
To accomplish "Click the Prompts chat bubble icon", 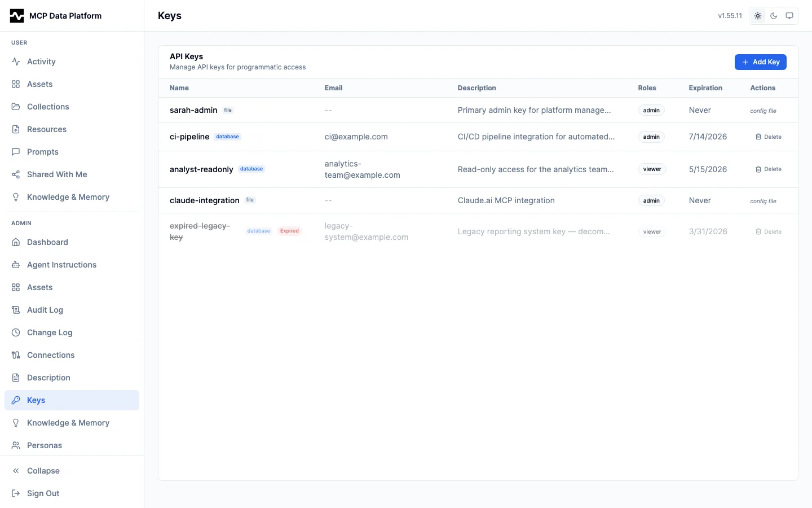I will (16, 152).
